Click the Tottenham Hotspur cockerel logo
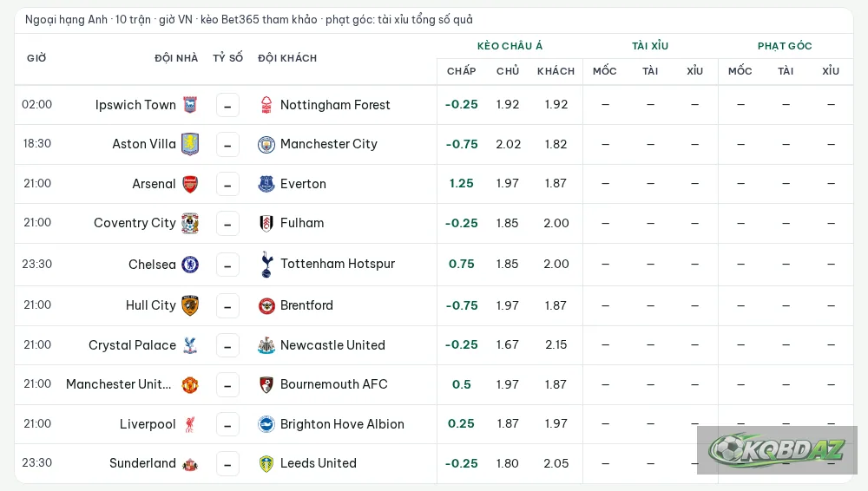This screenshot has width=868, height=491. 266,264
